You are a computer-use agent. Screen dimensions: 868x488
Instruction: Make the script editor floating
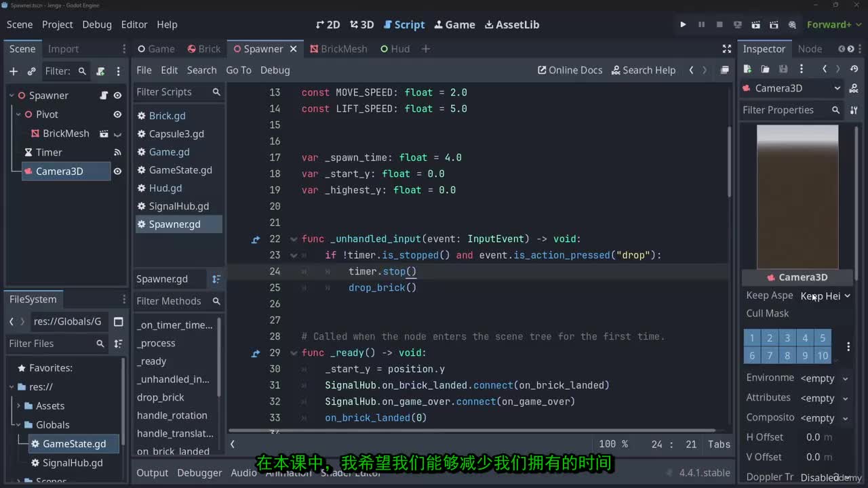coord(725,70)
